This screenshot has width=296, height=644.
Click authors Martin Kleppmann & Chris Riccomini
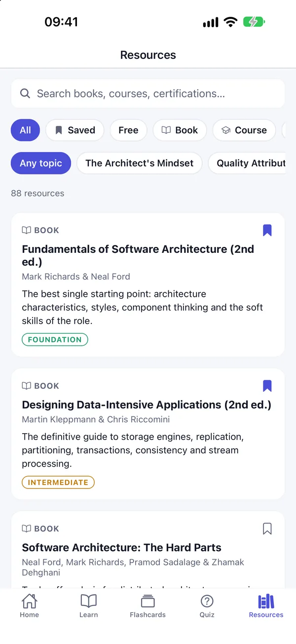click(x=96, y=419)
